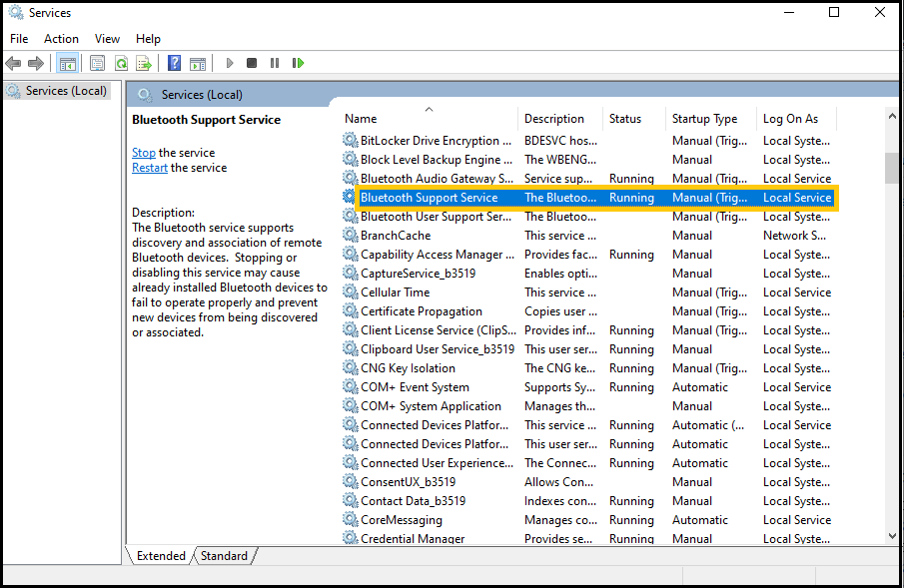The width and height of the screenshot is (904, 588).
Task: Click the Restart Service toolbar icon
Action: (x=298, y=63)
